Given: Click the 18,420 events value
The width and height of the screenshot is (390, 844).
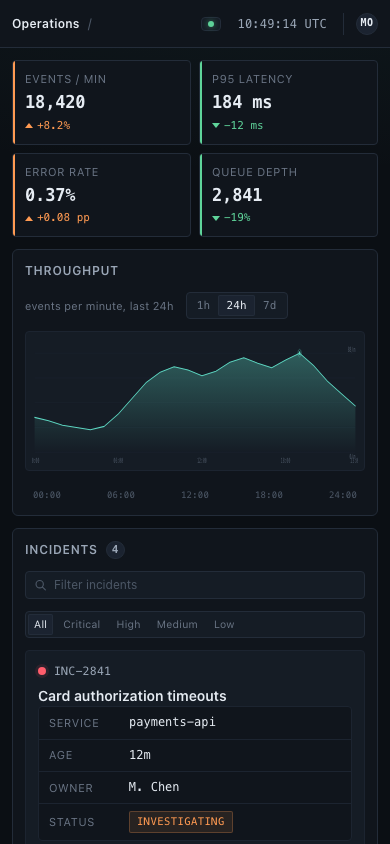Looking at the screenshot, I should point(55,102).
